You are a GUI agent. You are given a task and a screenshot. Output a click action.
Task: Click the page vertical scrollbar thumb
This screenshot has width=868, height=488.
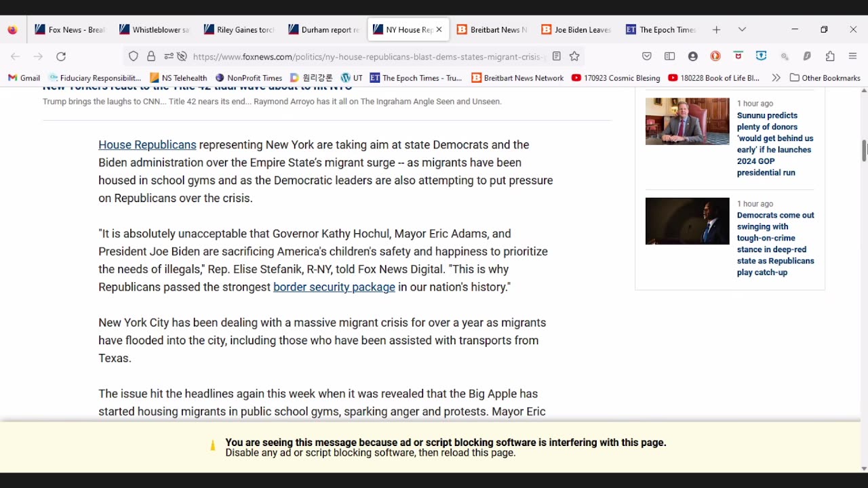864,150
